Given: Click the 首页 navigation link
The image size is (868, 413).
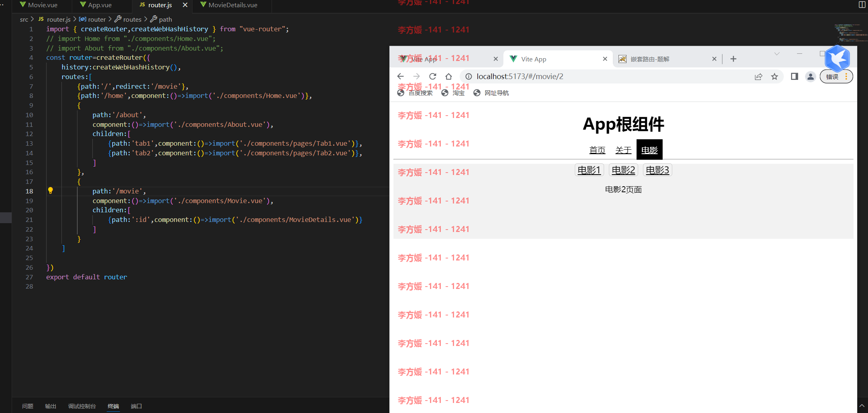Looking at the screenshot, I should pos(597,150).
